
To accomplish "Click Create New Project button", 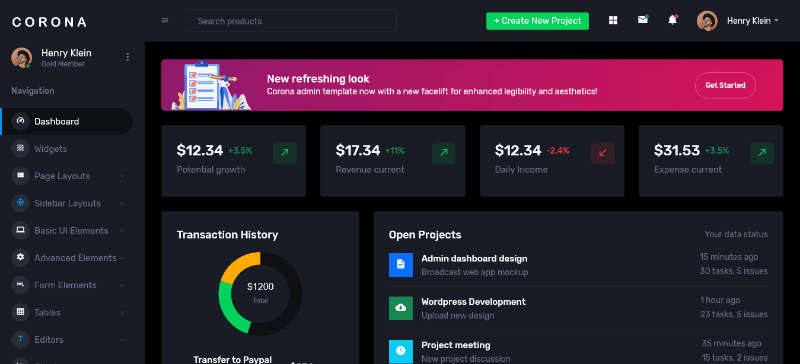I will pyautogui.click(x=537, y=21).
